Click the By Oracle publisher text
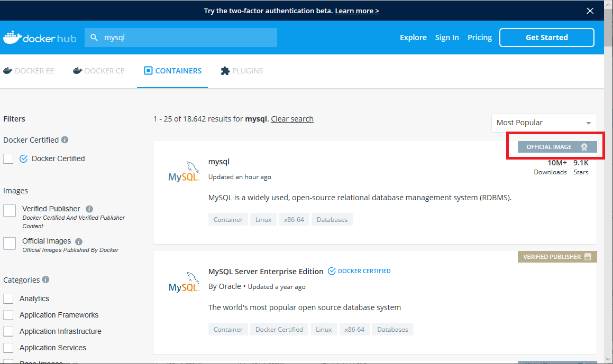Image resolution: width=613 pixels, height=364 pixels. coord(224,286)
